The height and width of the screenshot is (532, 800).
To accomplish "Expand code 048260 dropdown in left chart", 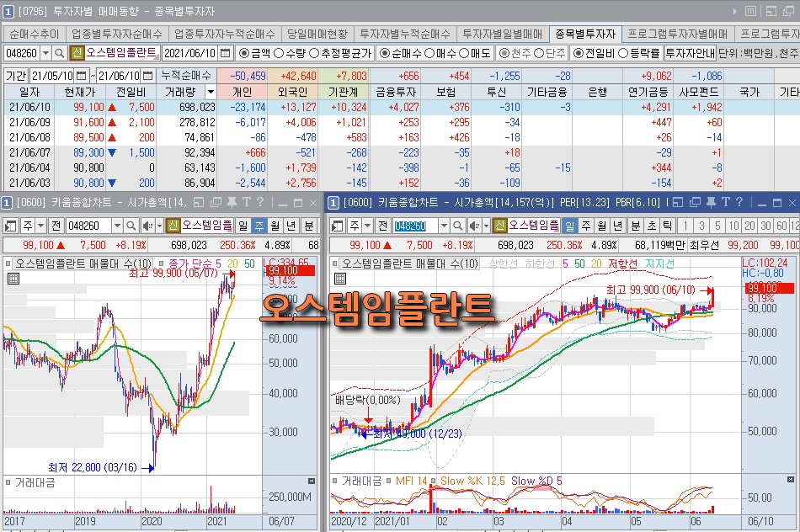I will coord(117,226).
